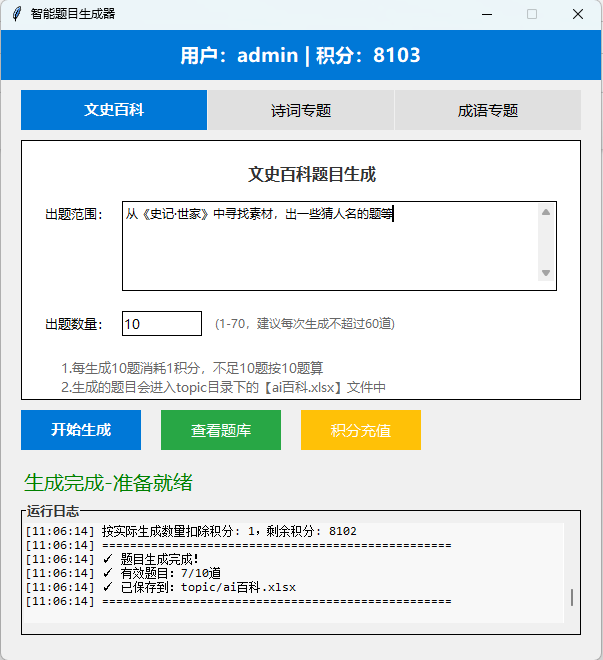Click the yellow 积分充值 button
Image resolution: width=603 pixels, height=660 pixels.
[361, 430]
